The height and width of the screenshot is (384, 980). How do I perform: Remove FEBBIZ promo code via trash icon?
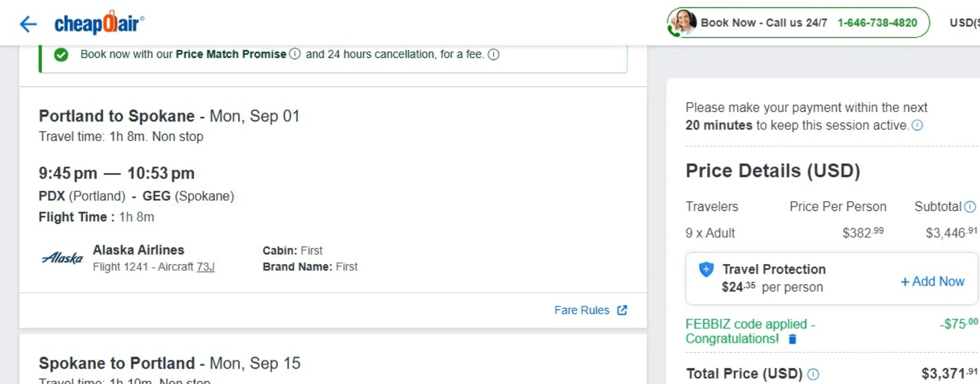point(792,339)
